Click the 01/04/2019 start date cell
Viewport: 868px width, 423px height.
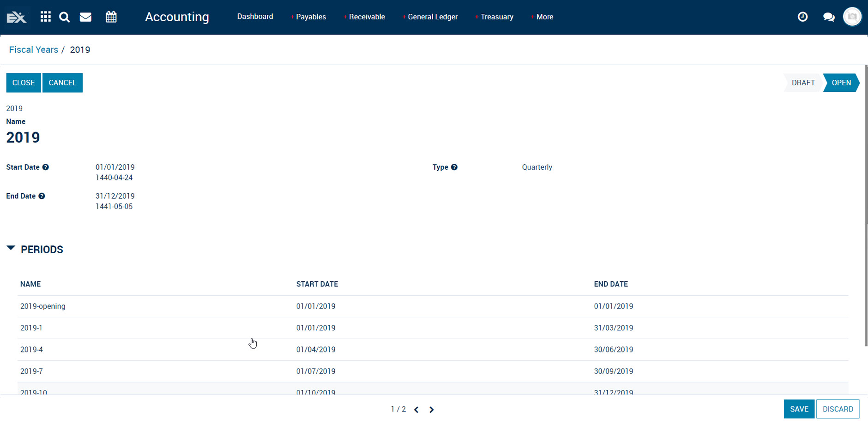(316, 350)
